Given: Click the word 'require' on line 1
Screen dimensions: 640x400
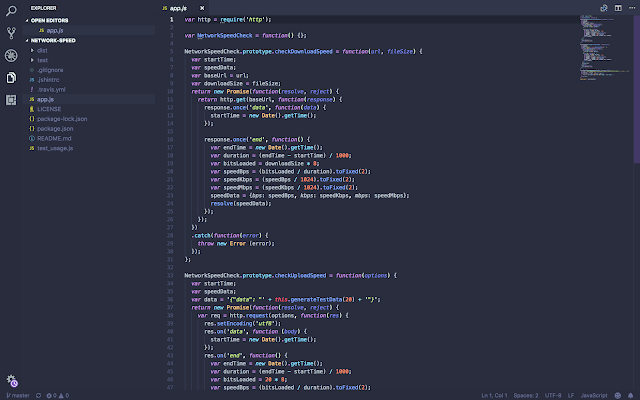Looking at the screenshot, I should point(231,20).
